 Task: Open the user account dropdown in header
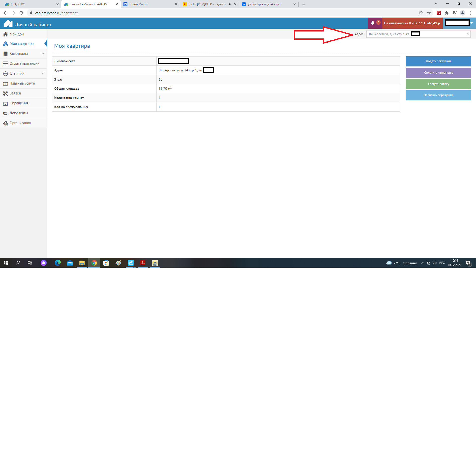pos(459,23)
